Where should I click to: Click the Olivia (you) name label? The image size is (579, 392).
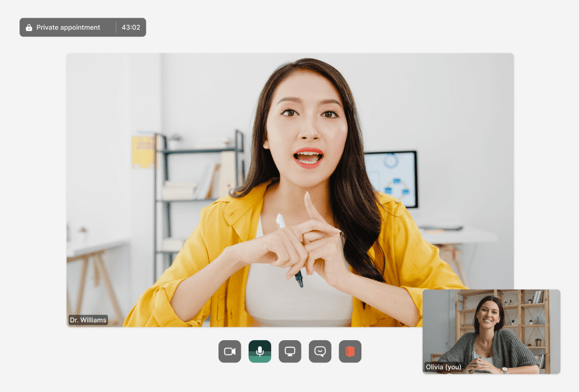pos(443,367)
